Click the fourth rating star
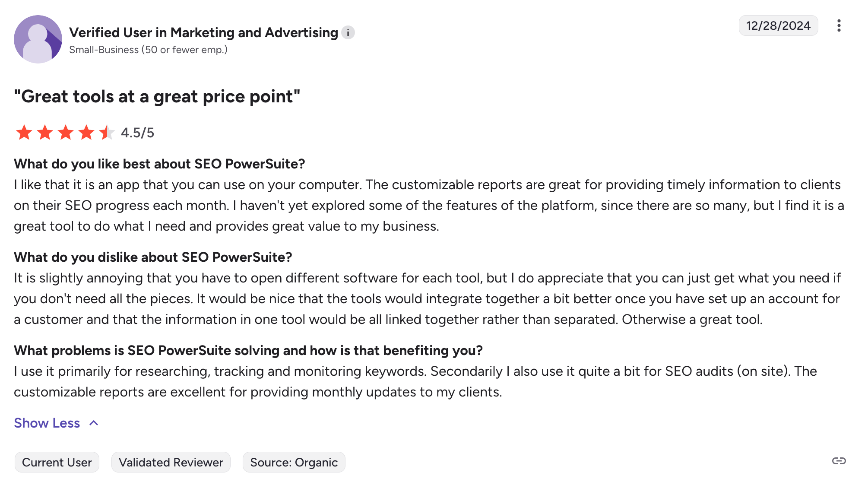The height and width of the screenshot is (482, 868). click(86, 133)
